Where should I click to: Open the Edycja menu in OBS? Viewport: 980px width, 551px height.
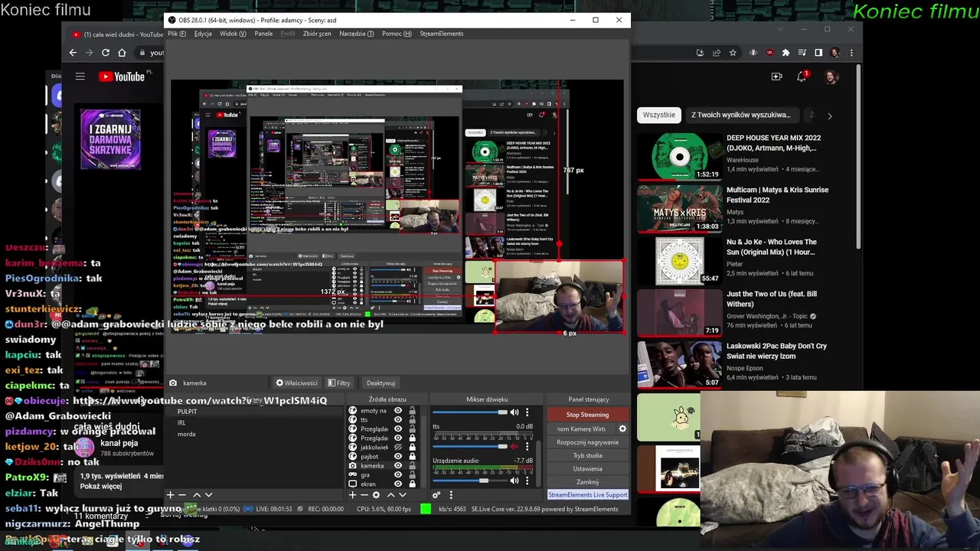click(x=203, y=34)
